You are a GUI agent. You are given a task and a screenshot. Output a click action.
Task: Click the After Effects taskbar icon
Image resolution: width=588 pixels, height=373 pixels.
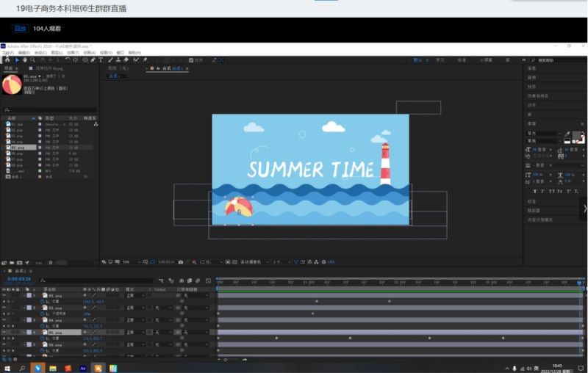pos(84,367)
